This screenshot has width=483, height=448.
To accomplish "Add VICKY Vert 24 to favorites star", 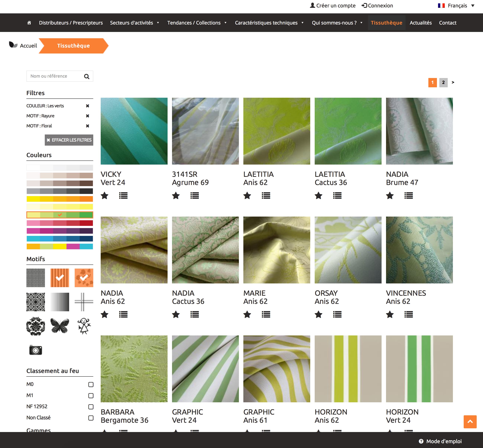I will pyautogui.click(x=105, y=195).
